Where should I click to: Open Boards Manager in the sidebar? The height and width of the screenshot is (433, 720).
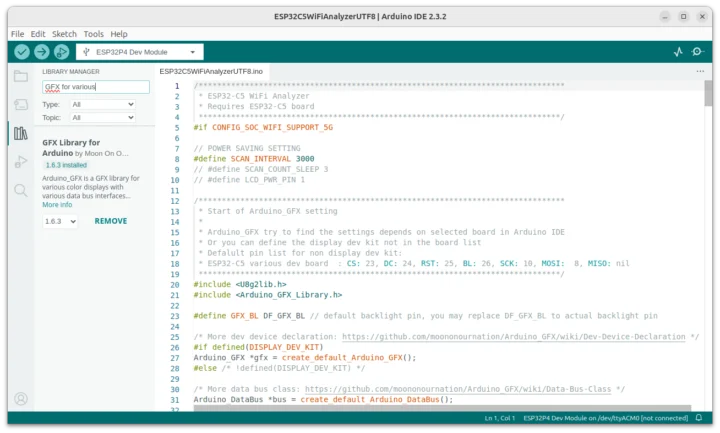coord(20,104)
